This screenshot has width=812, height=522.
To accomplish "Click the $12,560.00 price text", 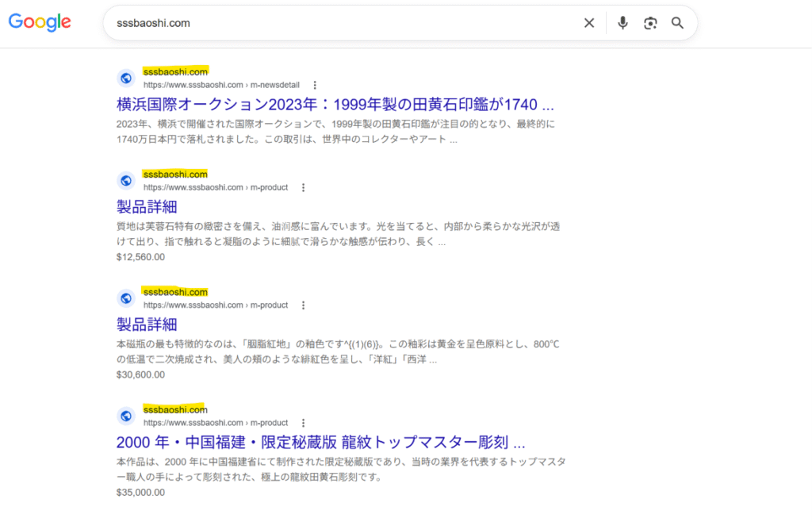I will 140,257.
